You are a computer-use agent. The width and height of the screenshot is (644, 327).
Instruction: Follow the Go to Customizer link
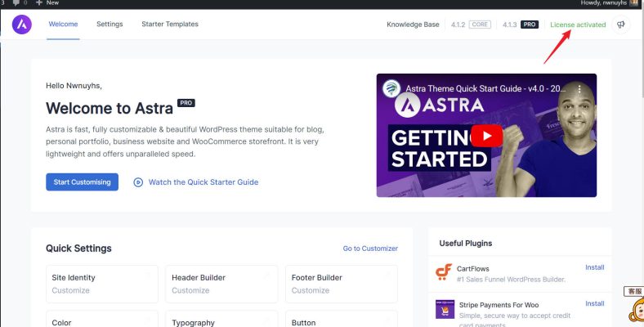[x=370, y=249]
